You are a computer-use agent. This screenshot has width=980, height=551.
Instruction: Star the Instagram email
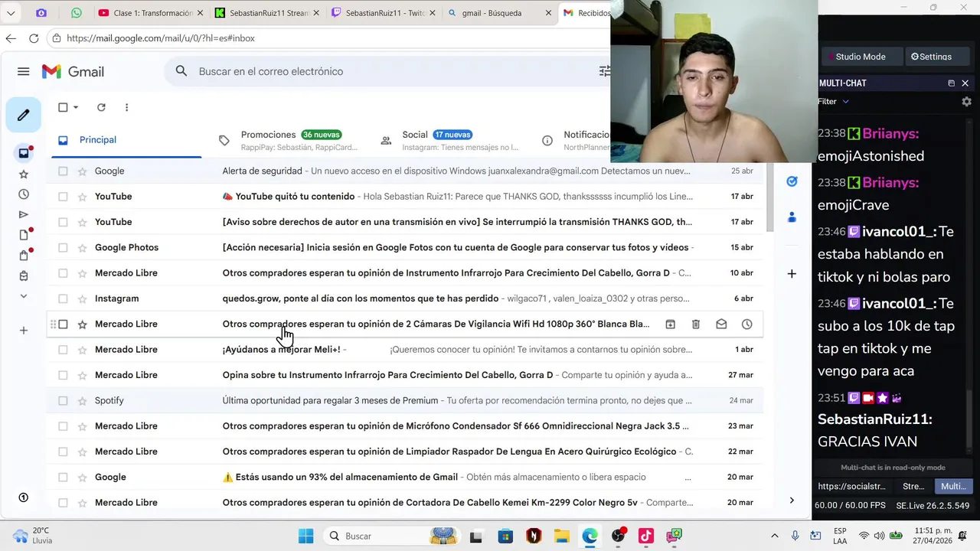82,298
